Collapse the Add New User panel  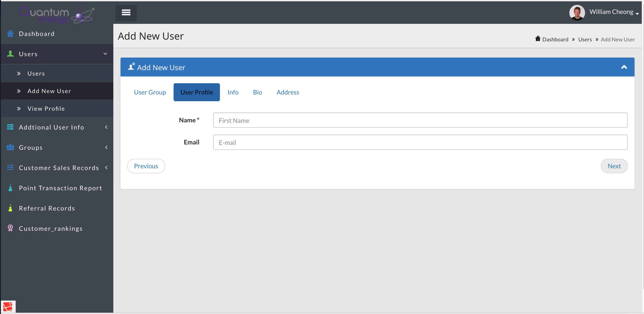tap(624, 67)
